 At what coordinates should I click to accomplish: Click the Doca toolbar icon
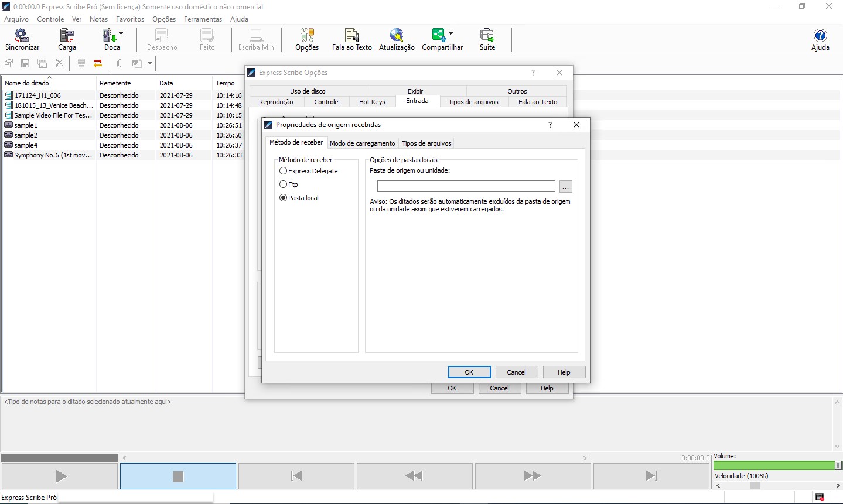pos(110,39)
